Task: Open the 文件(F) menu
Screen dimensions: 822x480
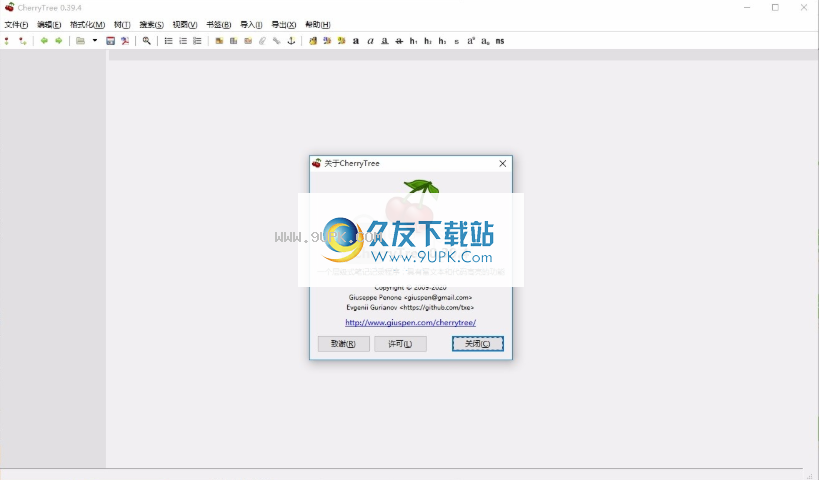Action: [16, 25]
